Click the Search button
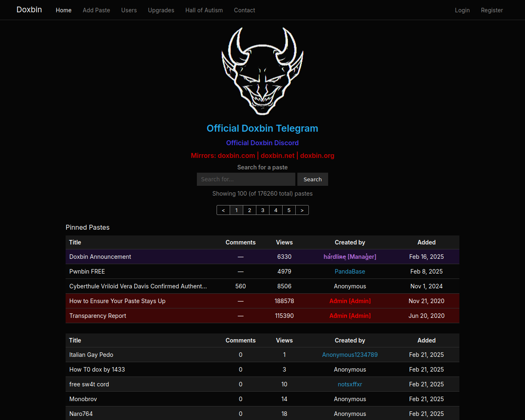 (x=313, y=179)
